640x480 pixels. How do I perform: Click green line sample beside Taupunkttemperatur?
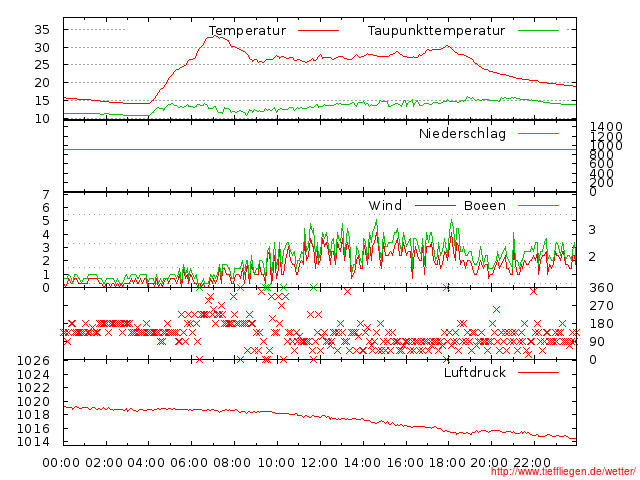[538, 31]
